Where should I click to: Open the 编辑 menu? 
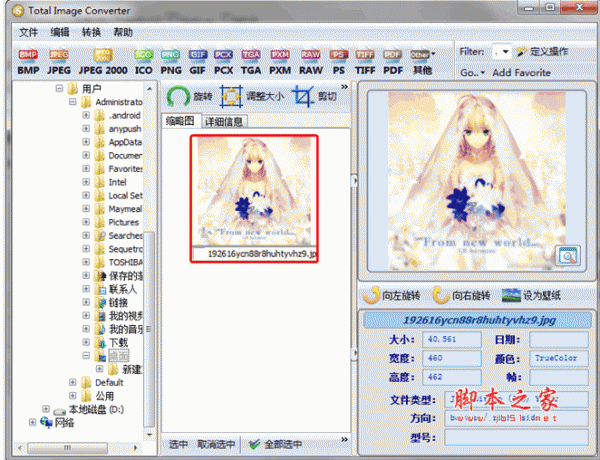60,32
